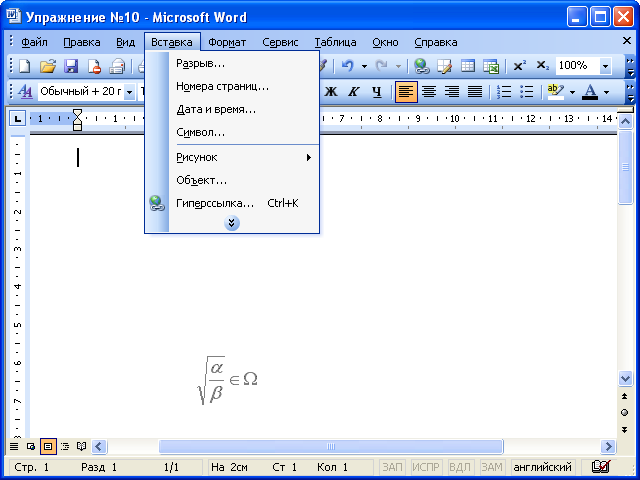Click the New document icon
This screenshot has height=480, width=640.
coord(25,66)
